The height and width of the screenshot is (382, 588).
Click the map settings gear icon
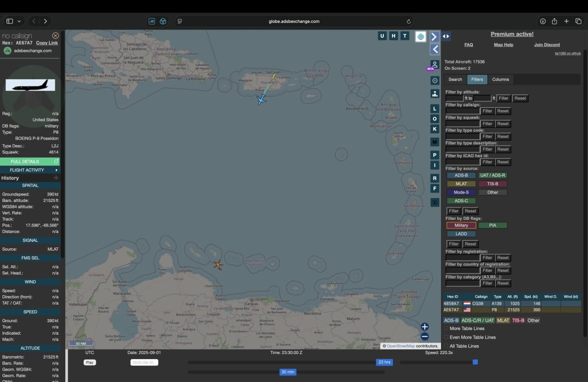pyautogui.click(x=435, y=80)
